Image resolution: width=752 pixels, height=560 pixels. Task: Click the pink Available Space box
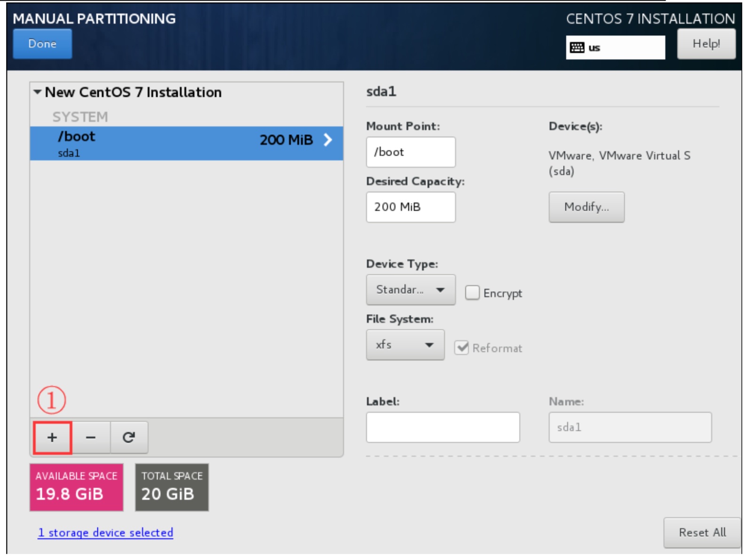[x=76, y=487]
